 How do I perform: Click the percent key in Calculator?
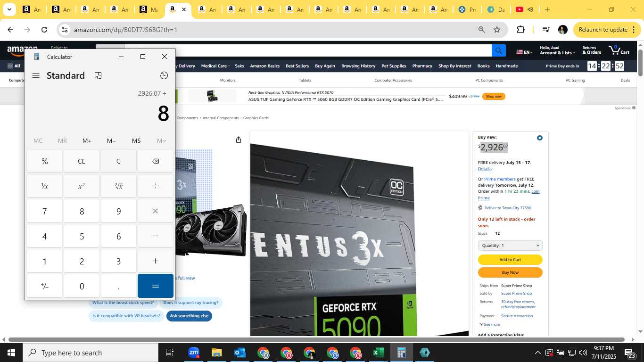(x=45, y=161)
